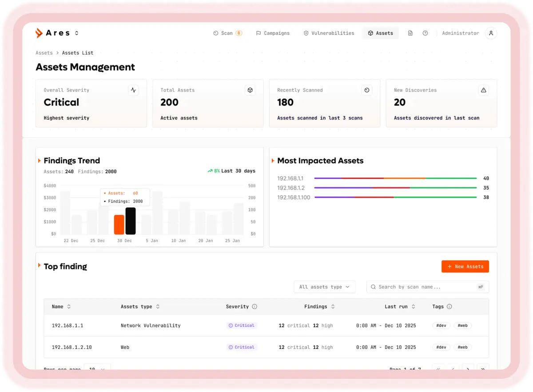Click the Vulnerabilities shield icon in navigation
The width and height of the screenshot is (533, 392).
[x=306, y=33]
